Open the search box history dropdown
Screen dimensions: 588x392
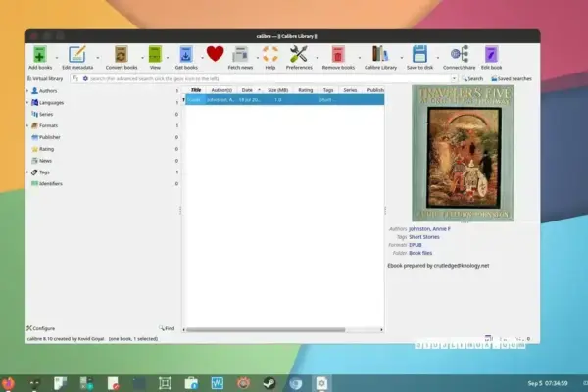click(454, 78)
